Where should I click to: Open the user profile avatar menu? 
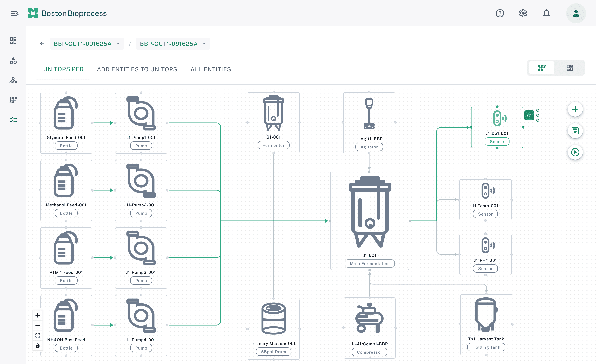(576, 13)
